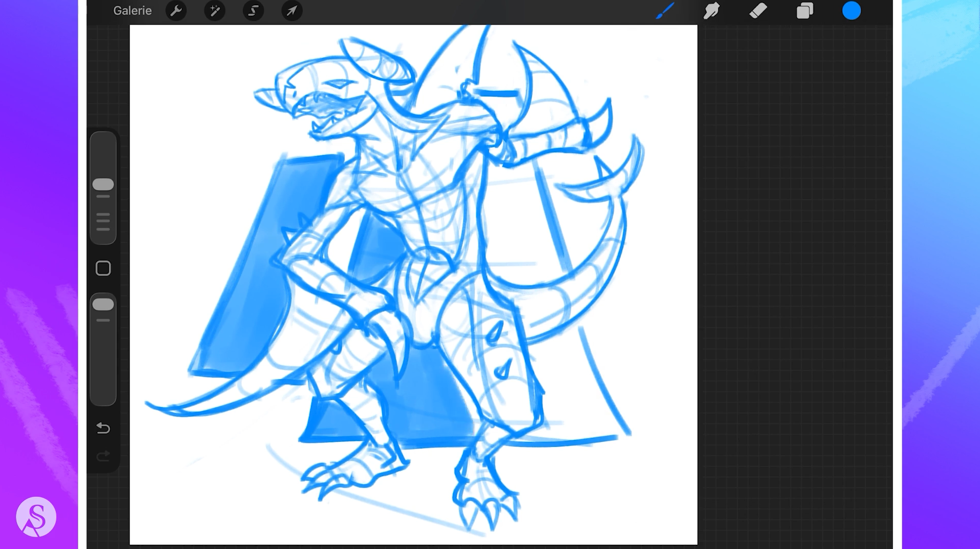Activate the Transform arrow tool

[291, 11]
